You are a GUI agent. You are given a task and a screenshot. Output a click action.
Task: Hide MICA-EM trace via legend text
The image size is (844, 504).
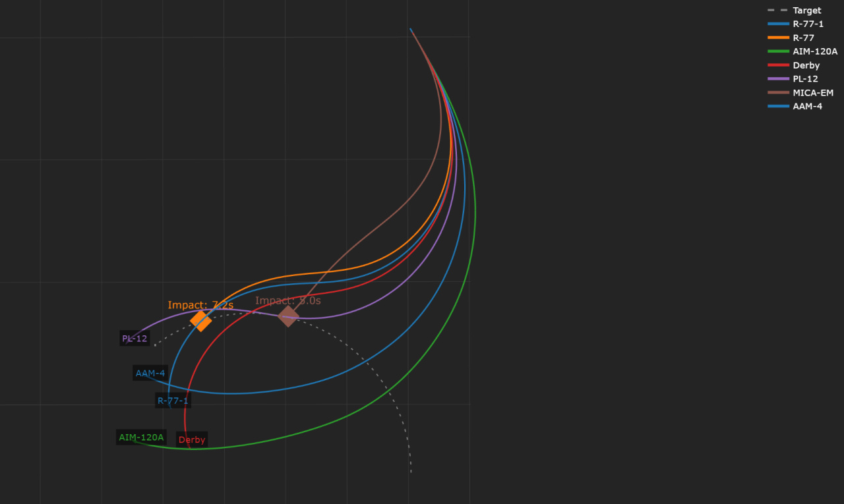(x=812, y=93)
